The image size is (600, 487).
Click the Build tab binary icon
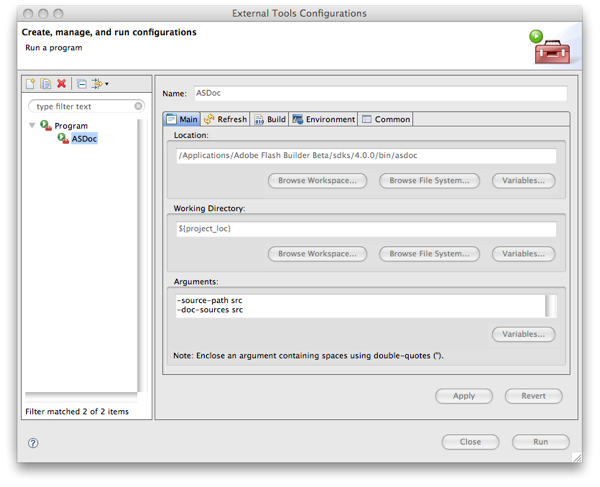click(x=259, y=120)
